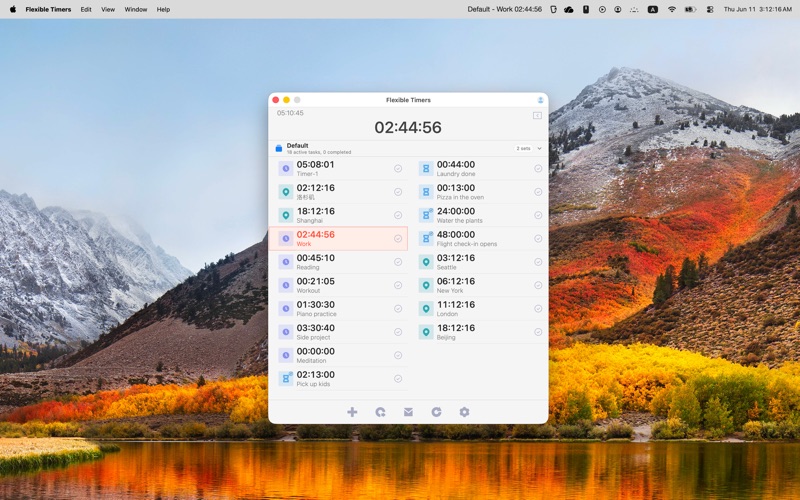Viewport: 800px width, 500px height.
Task: Click the hourglass icon for Pizza in the oven
Action: (x=426, y=192)
